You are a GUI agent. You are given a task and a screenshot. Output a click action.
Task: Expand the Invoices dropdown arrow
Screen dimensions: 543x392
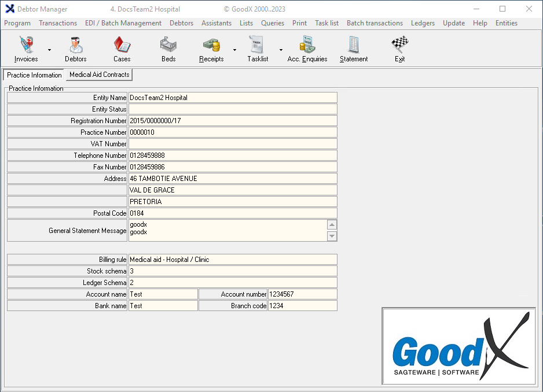coord(49,50)
